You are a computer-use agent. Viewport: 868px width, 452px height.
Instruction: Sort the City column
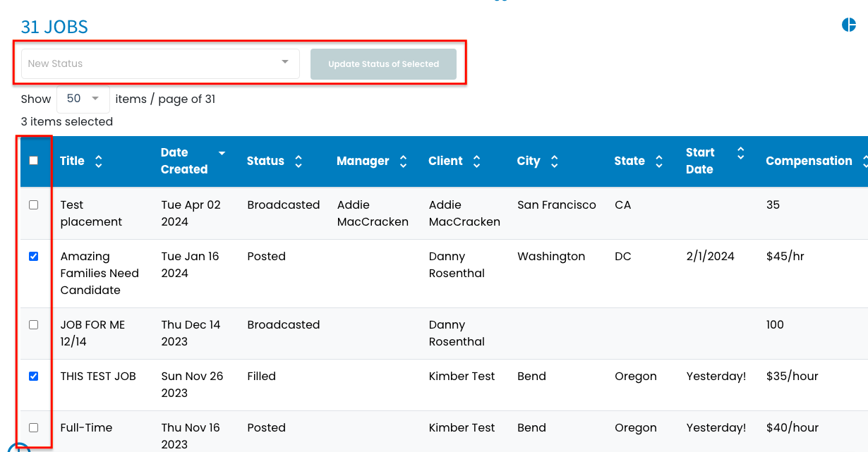(x=555, y=161)
